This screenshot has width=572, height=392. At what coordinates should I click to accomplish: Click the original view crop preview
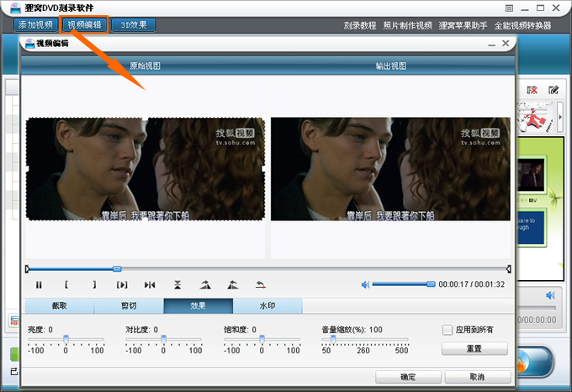pyautogui.click(x=146, y=169)
